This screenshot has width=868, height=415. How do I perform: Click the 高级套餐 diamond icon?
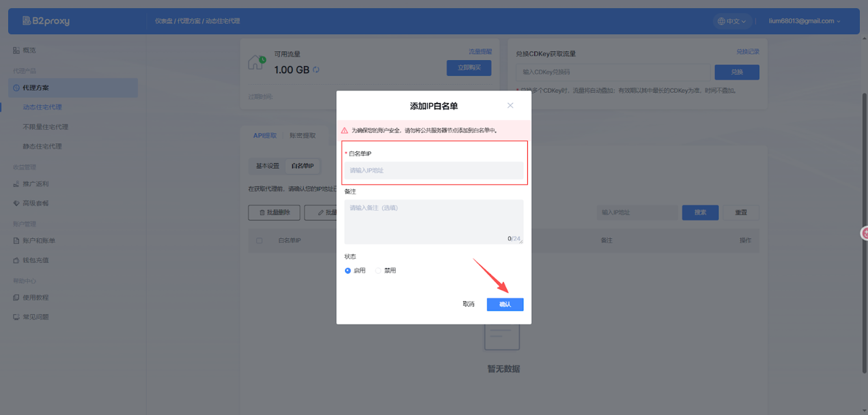(16, 203)
